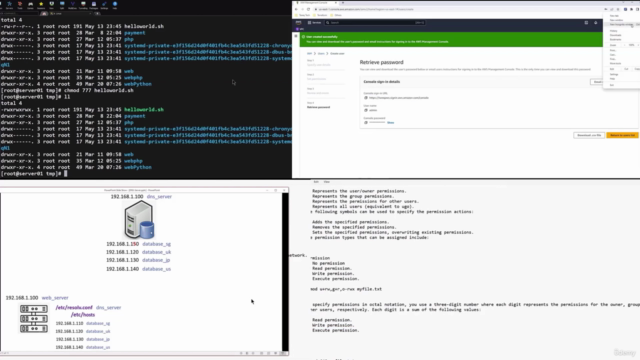Viewport: 640px width, 360px height.
Task: Open the Packages icon in the terminal toolbar
Action: point(93,5)
